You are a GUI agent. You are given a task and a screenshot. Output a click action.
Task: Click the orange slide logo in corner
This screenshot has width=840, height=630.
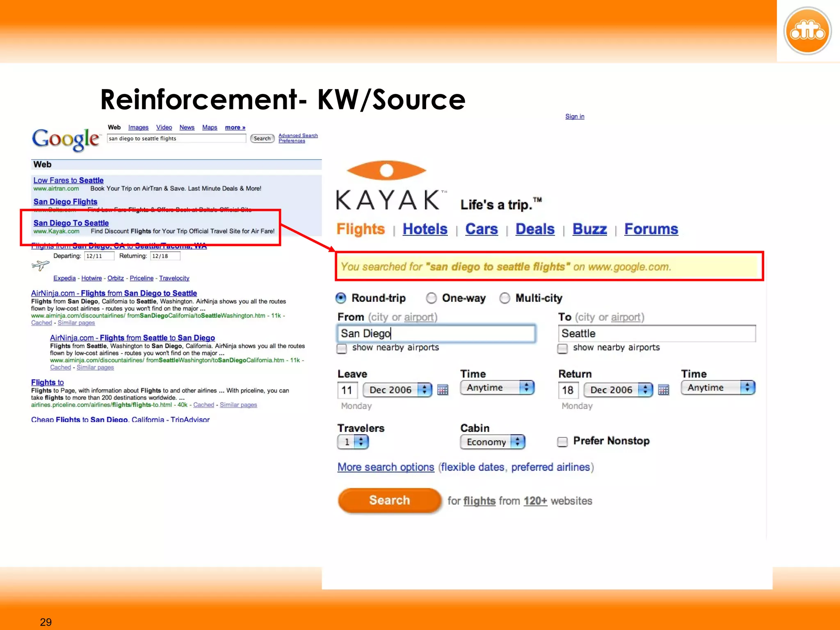tap(807, 31)
